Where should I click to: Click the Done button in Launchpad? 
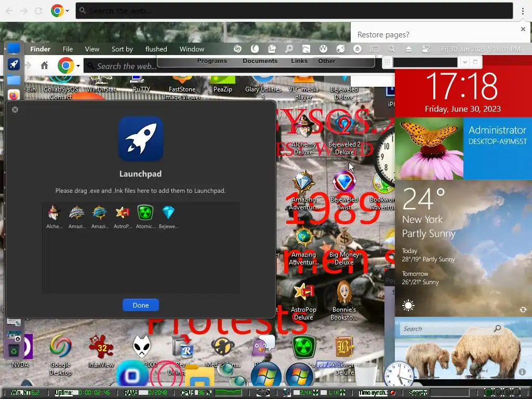coord(140,305)
